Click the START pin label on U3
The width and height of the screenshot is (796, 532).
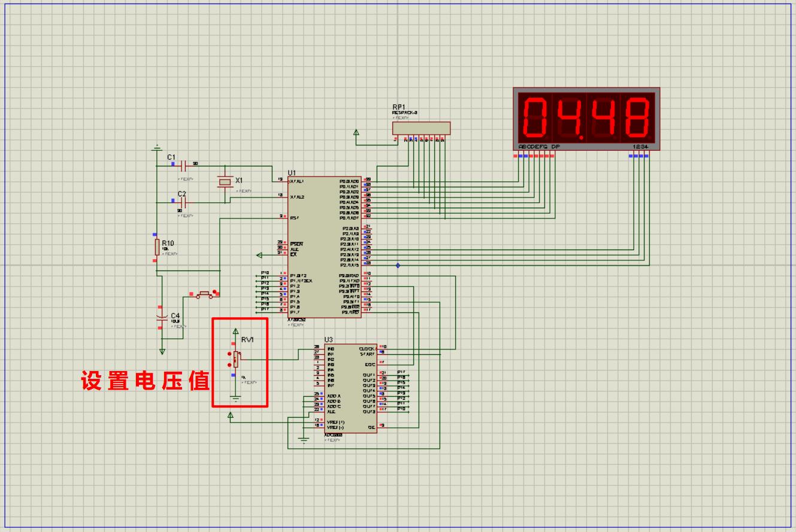(x=367, y=354)
